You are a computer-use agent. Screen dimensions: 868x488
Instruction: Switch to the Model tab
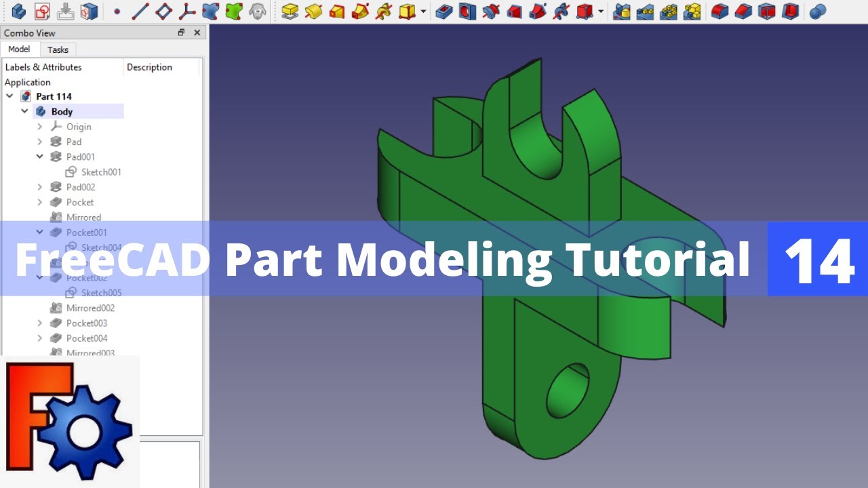pos(19,49)
